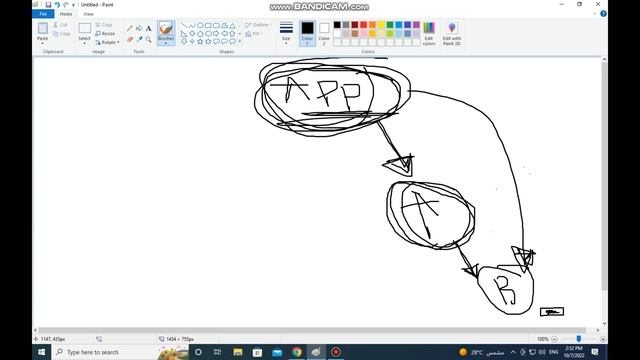Image resolution: width=640 pixels, height=360 pixels.
Task: Open the Select dropdown arrow
Action: [84, 43]
